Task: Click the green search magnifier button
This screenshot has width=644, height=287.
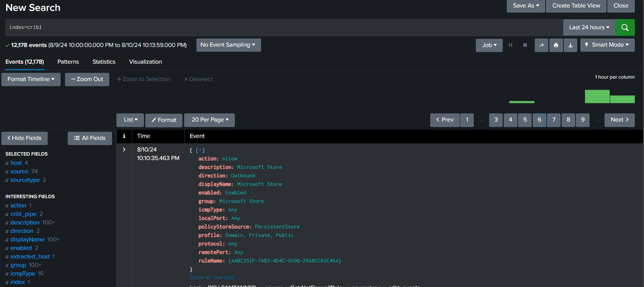Action: point(625,28)
